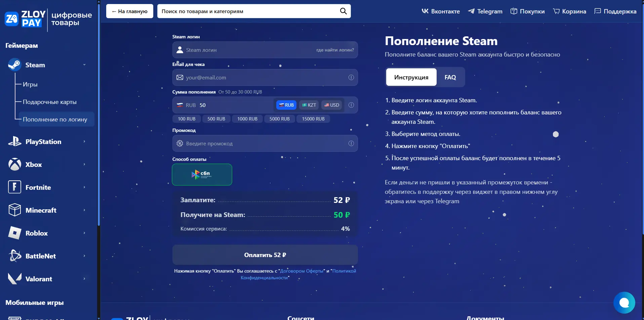The image size is (644, 320).
Task: Open Игры under Steam
Action: pyautogui.click(x=30, y=84)
